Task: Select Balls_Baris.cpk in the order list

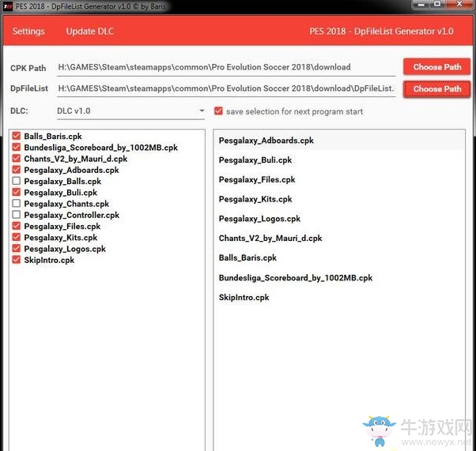Action: (x=339, y=257)
